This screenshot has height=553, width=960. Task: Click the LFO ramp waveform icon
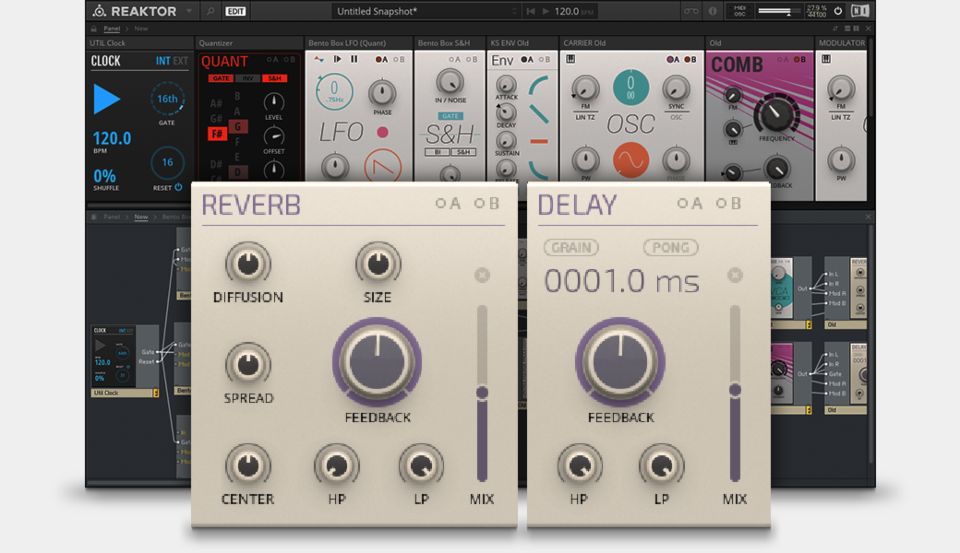coord(381,163)
